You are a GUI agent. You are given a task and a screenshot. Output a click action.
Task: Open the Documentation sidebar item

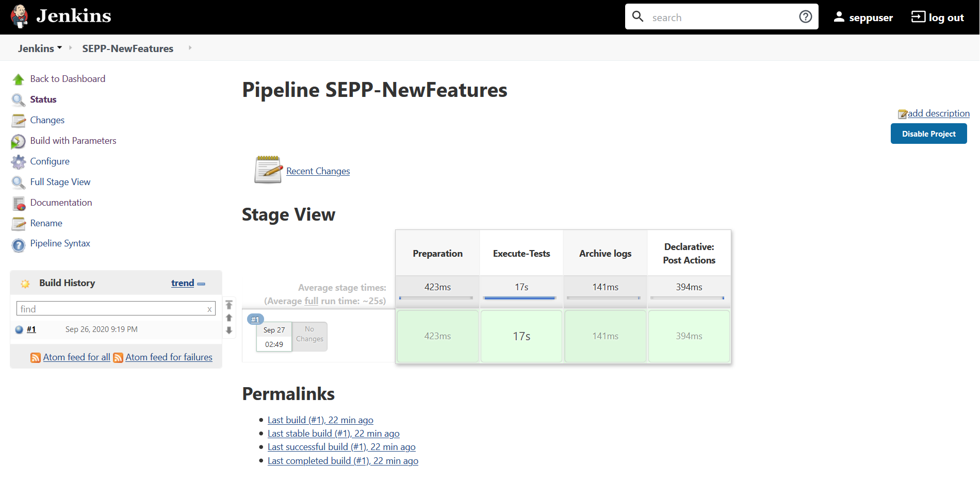pos(61,203)
